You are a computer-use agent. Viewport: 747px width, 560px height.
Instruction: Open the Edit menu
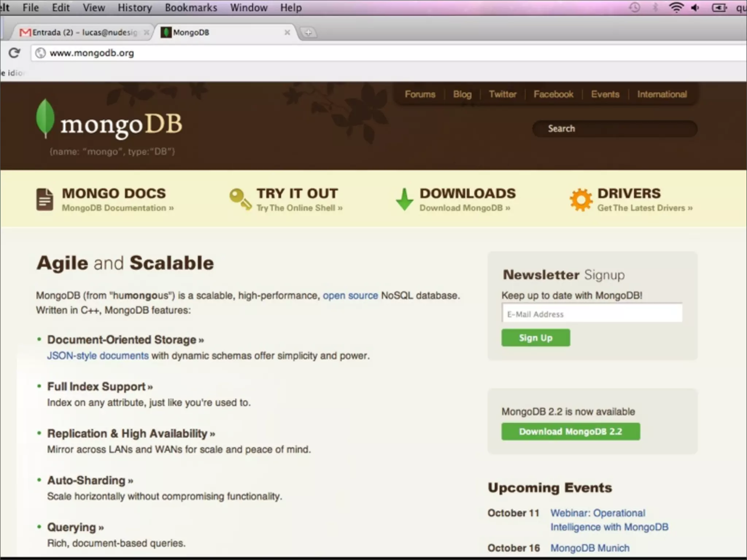tap(61, 8)
